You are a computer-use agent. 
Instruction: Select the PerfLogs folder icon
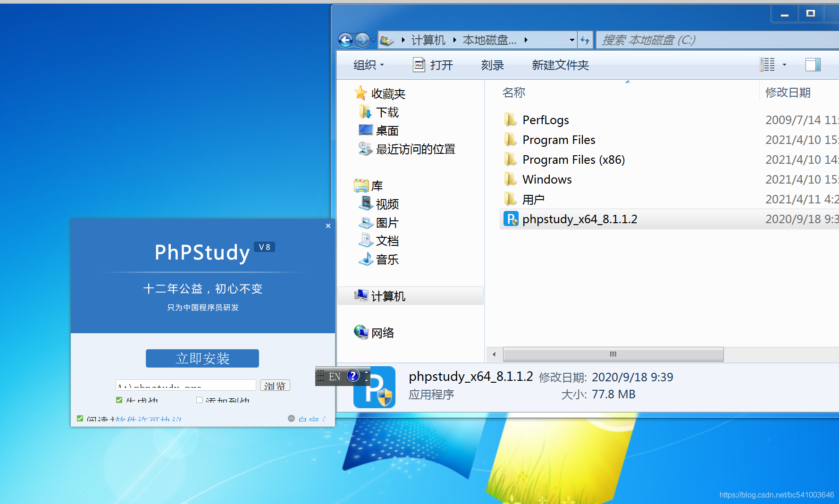[x=510, y=120]
